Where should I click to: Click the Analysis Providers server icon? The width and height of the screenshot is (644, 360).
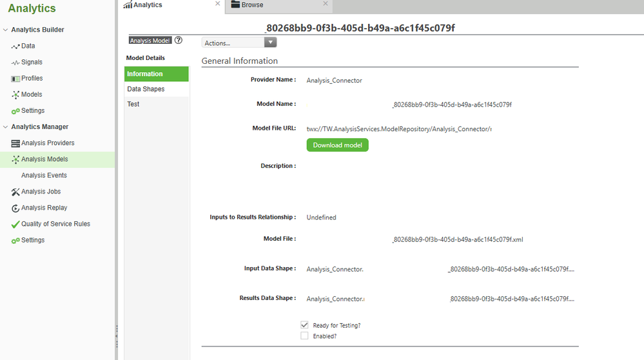(x=15, y=143)
